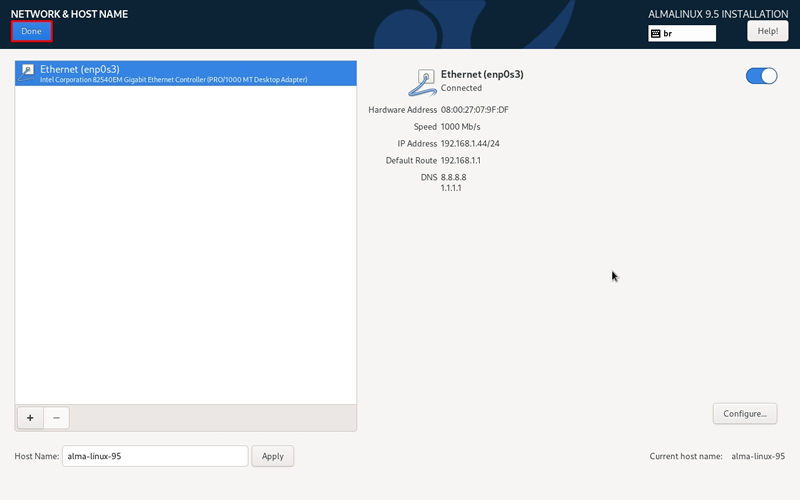Screen dimensions: 800x500
Task: Click the DNS entry 8.8.8.8
Action: (x=454, y=177)
